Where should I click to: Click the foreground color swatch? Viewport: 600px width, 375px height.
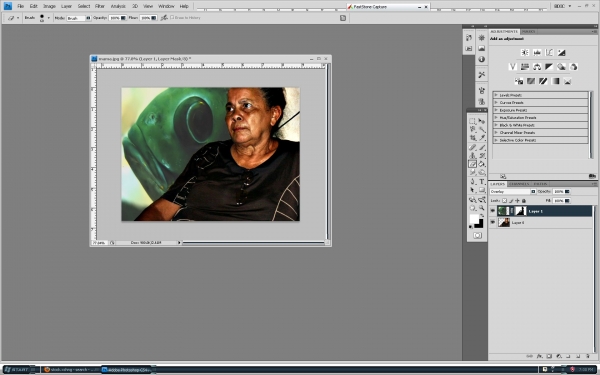point(474,219)
